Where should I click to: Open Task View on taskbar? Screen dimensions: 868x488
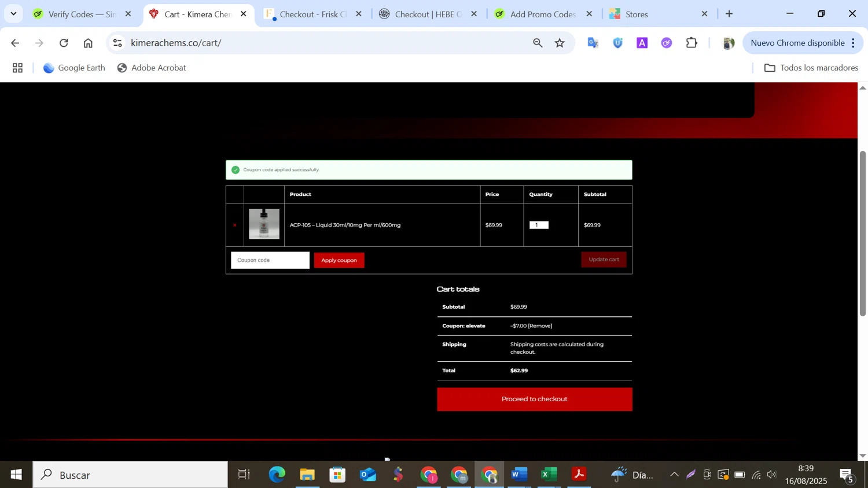244,475
